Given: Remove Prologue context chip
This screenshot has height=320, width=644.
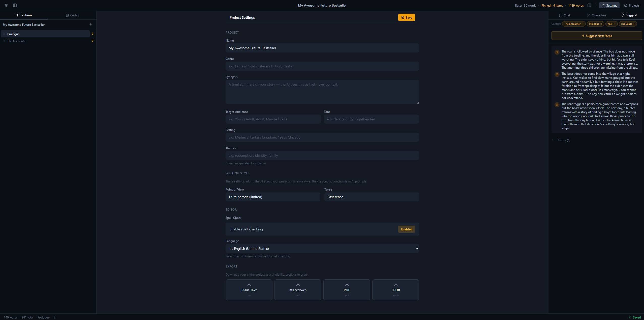Looking at the screenshot, I should point(601,24).
